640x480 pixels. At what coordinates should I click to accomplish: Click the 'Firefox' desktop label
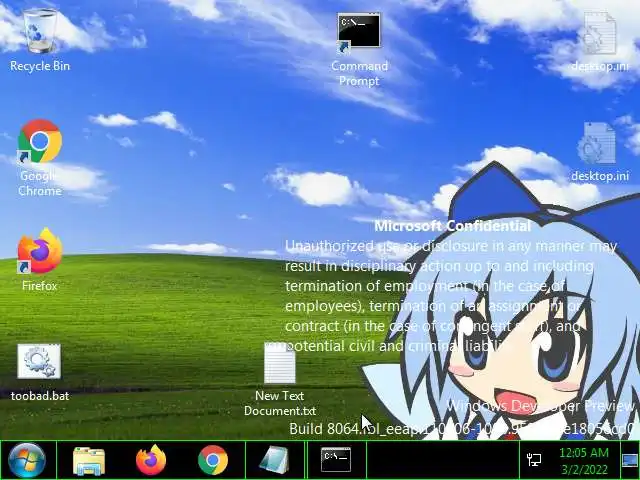tap(40, 285)
